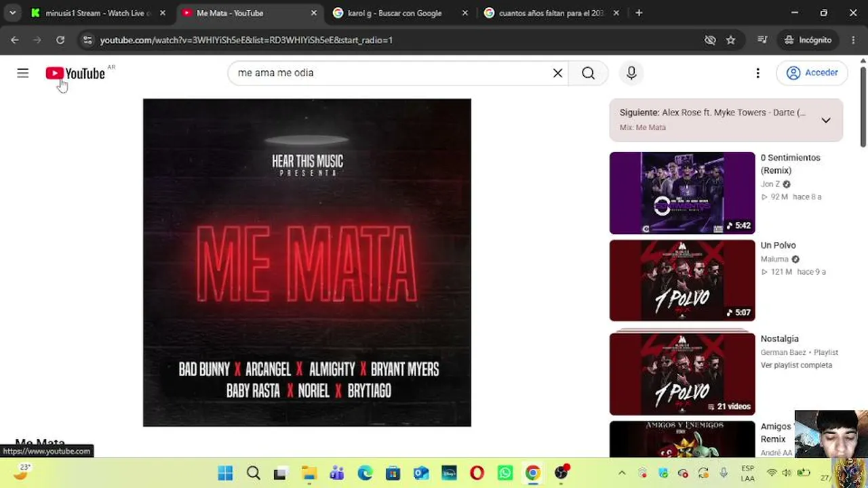Launch Opera browser from the taskbar

coord(477,473)
